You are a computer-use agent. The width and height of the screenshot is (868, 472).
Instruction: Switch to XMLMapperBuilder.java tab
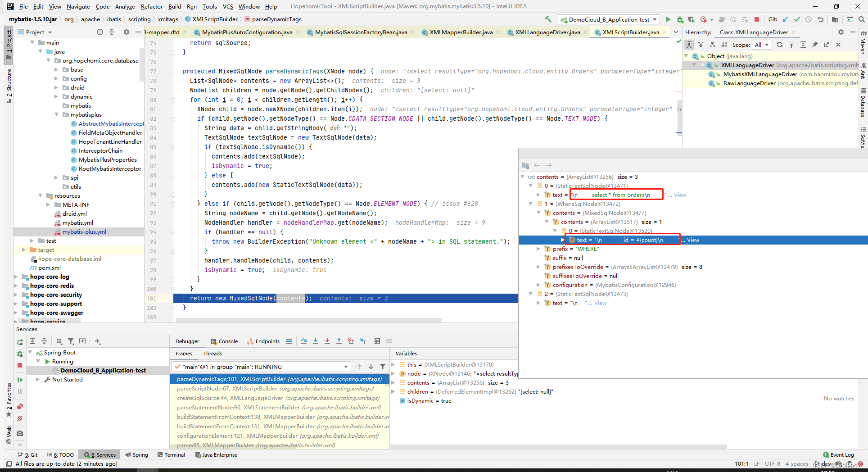click(461, 32)
